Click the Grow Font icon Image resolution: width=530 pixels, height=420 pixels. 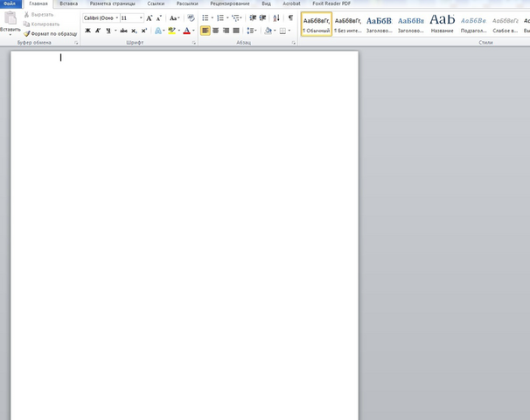click(149, 17)
